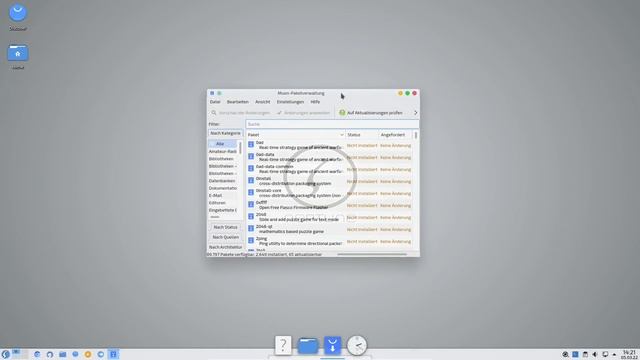Click package icon of 0ad-data-common row
The width and height of the screenshot is (640, 360).
(x=251, y=168)
